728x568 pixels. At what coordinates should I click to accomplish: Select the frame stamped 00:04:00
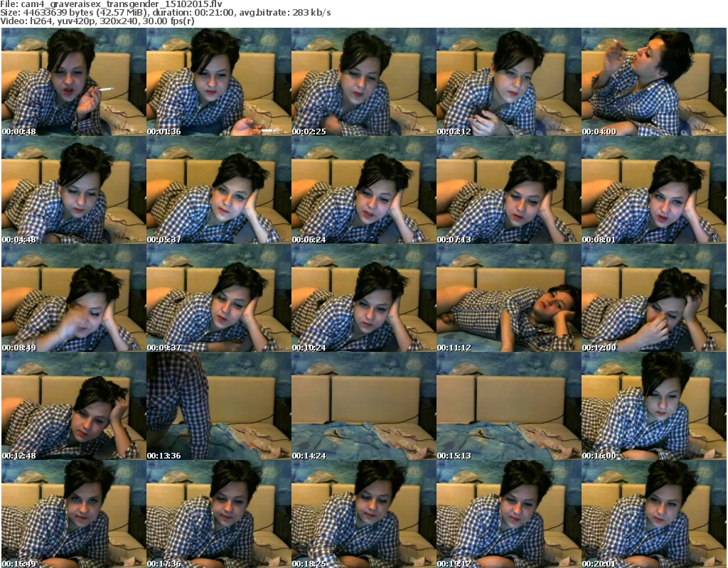click(x=654, y=82)
